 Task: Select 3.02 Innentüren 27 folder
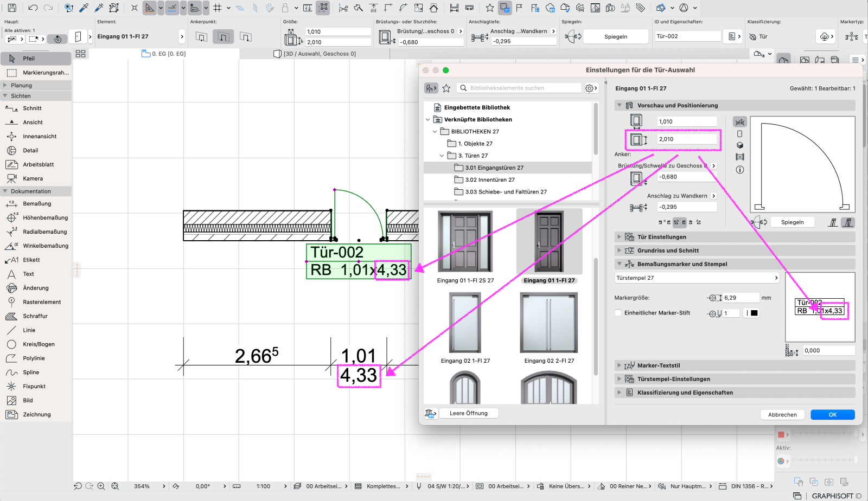click(x=484, y=180)
